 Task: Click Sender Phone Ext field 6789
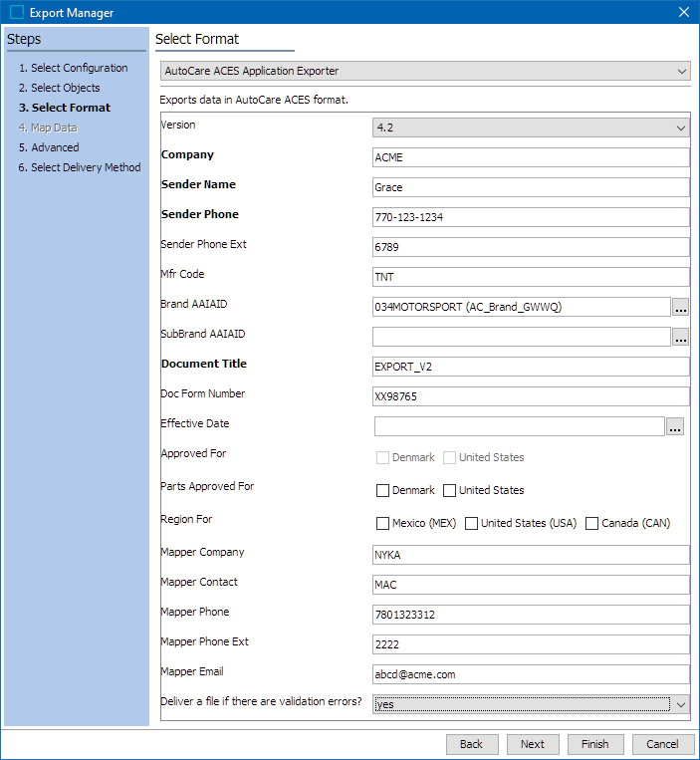pyautogui.click(x=531, y=247)
